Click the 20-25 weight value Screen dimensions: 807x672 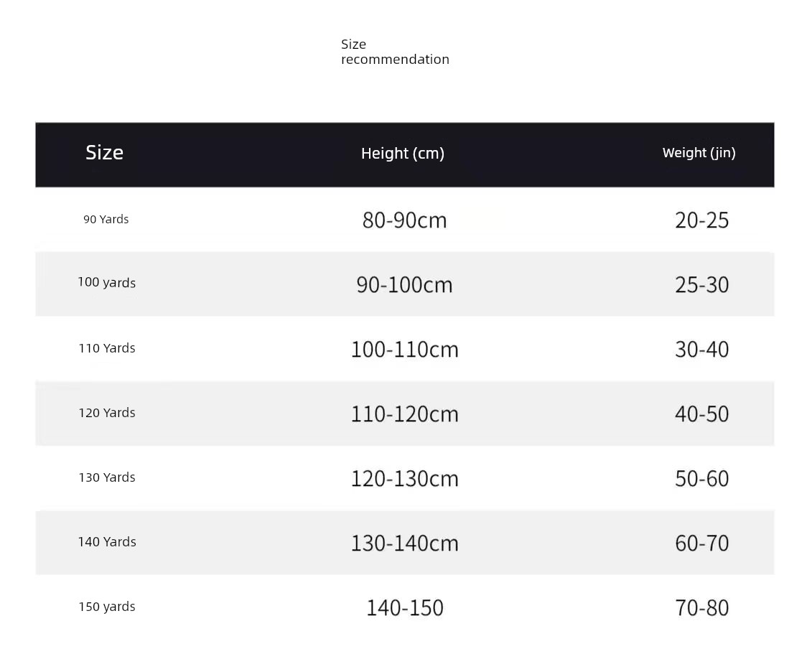tap(702, 220)
